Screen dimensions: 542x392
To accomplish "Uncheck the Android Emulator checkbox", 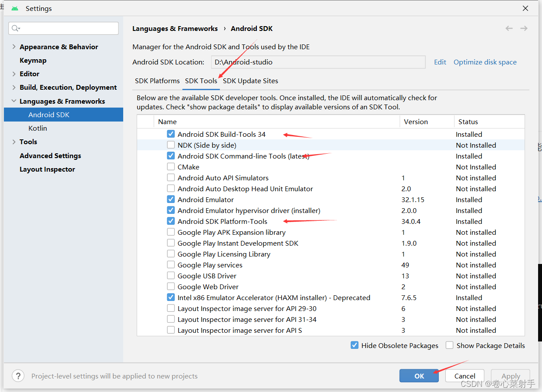I will [171, 199].
